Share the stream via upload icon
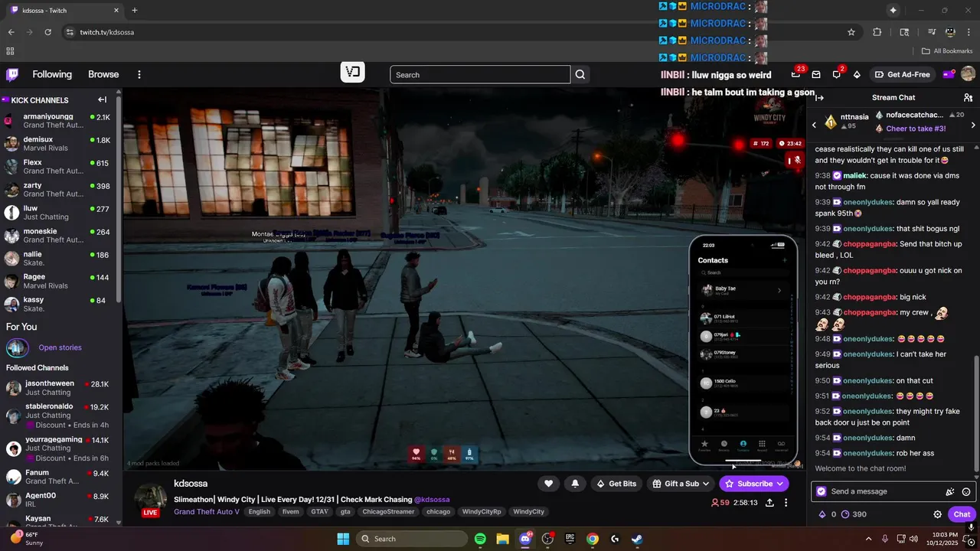980x551 pixels. click(x=769, y=503)
